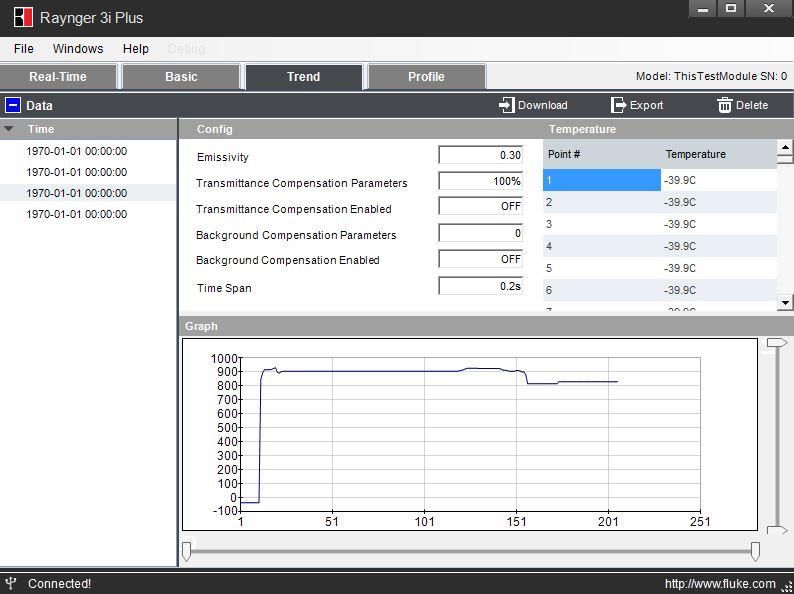Click the Transmittance Compensation Parameters 100% field
Screen dimensions: 794x594
point(481,181)
